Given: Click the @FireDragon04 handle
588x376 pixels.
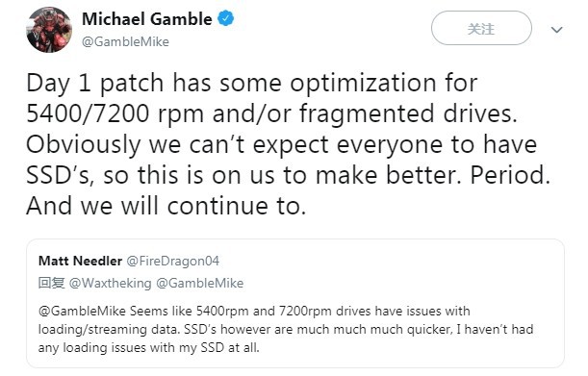Looking at the screenshot, I should (173, 261).
